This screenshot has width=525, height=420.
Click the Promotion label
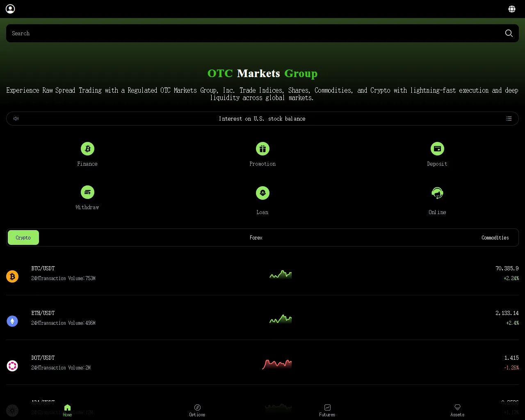pos(262,164)
